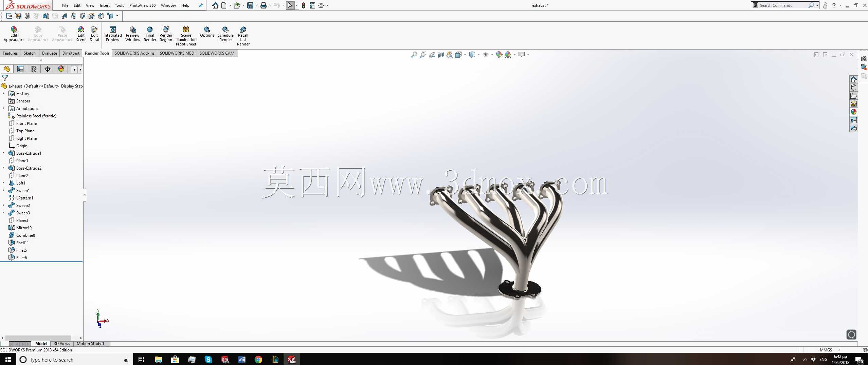The height and width of the screenshot is (365, 868).
Task: Select Fillet6 in feature tree
Action: (21, 257)
